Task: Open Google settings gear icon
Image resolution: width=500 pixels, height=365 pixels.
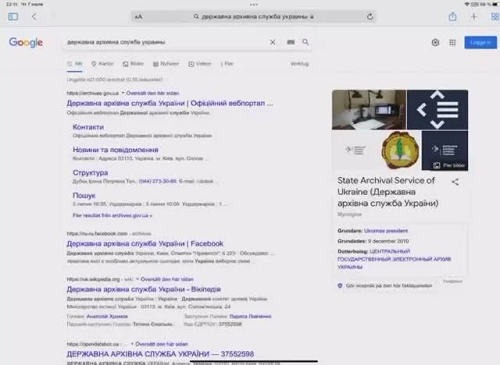Action: 435,42
